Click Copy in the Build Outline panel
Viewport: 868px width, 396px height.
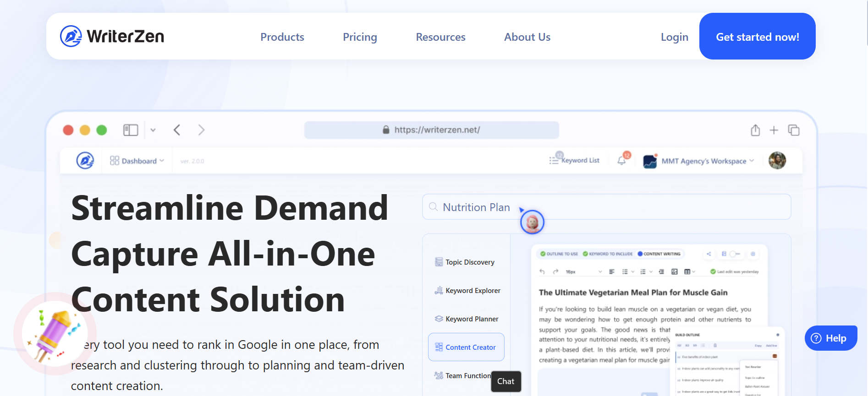(x=758, y=346)
